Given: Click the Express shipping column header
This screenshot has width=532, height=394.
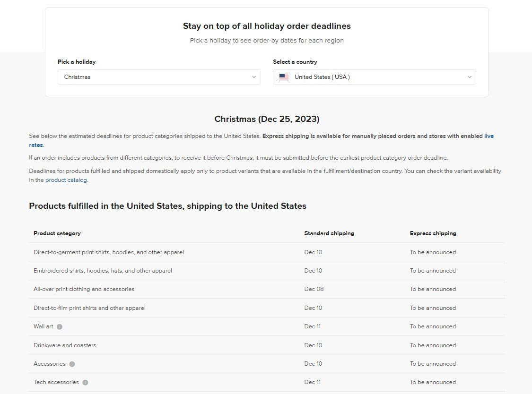Looking at the screenshot, I should [x=433, y=233].
